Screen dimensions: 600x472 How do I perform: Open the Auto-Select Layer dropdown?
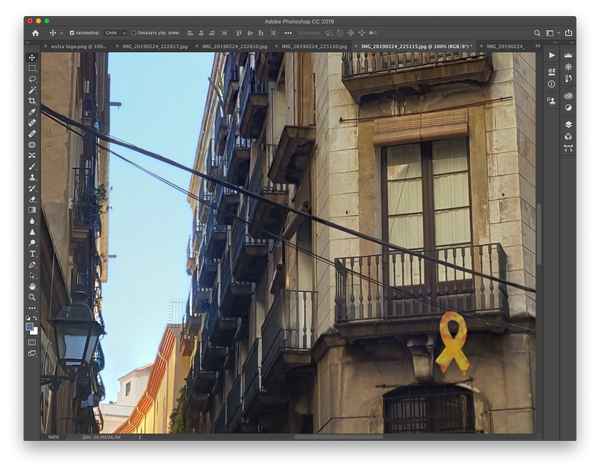[113, 33]
